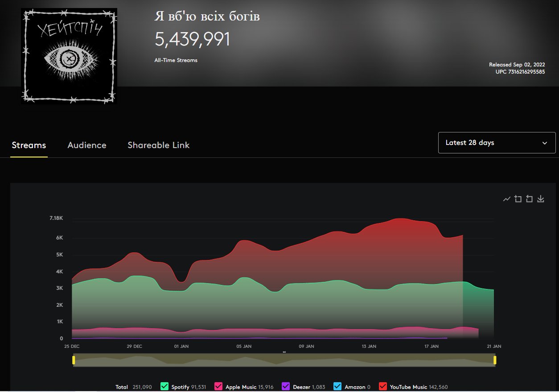Disable the Amazon series checkbox
The width and height of the screenshot is (559, 392).
pyautogui.click(x=337, y=387)
